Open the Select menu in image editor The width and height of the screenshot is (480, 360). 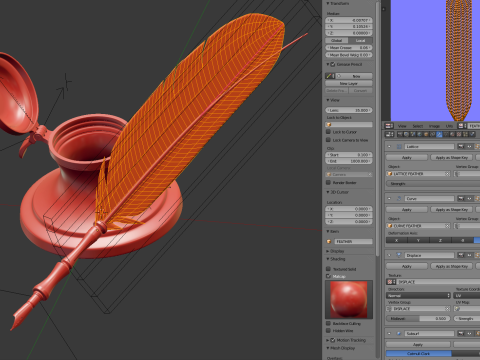click(x=418, y=126)
